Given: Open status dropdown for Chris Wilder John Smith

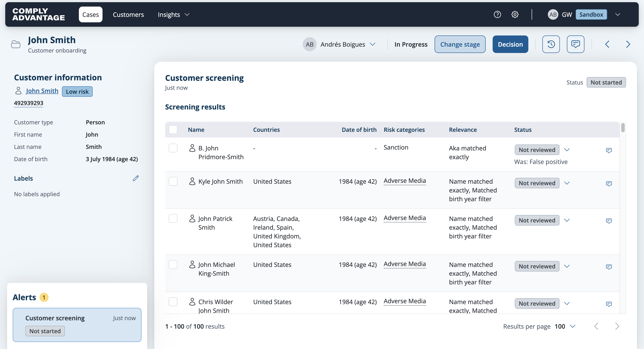Looking at the screenshot, I should click(567, 303).
